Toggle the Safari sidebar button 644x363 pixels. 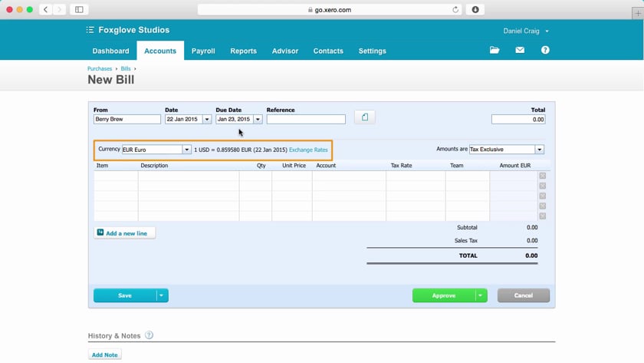pyautogui.click(x=79, y=9)
